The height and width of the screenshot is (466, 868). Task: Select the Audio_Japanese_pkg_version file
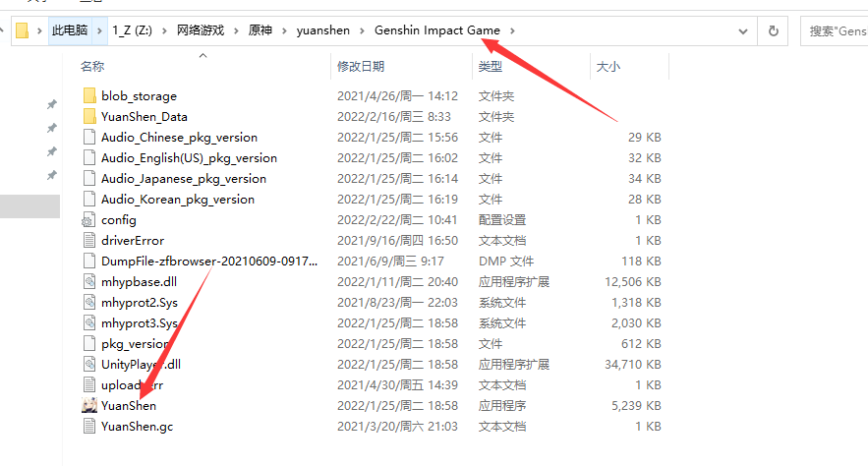pos(183,179)
